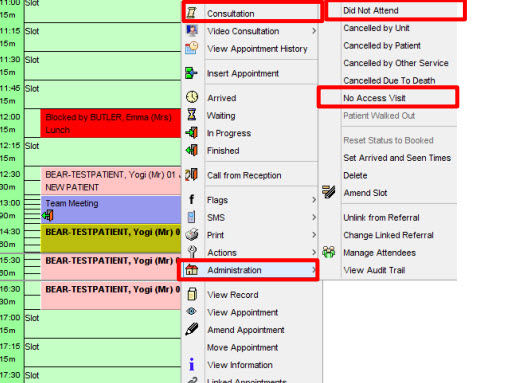Click the View Appointment History calendar icon
This screenshot has width=505, height=383.
point(192,48)
